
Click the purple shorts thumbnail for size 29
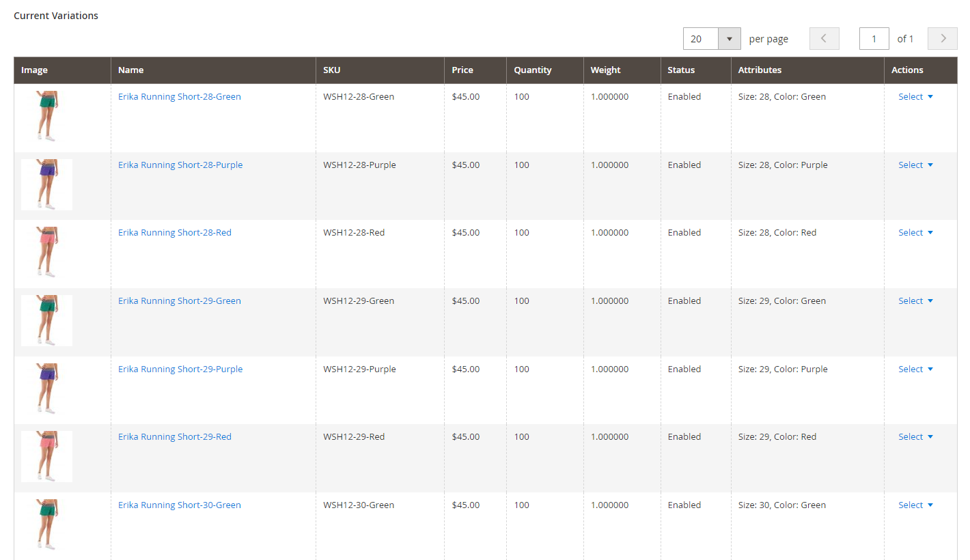coord(46,389)
